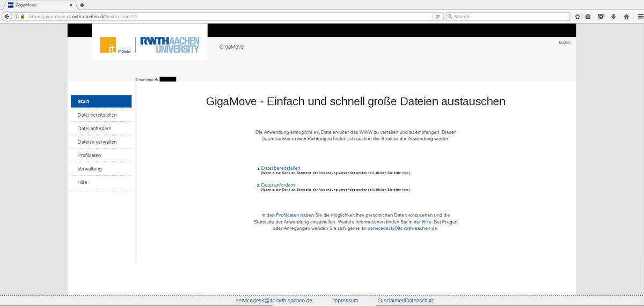
Task: Reload the page with the refresh icon
Action: click(437, 17)
